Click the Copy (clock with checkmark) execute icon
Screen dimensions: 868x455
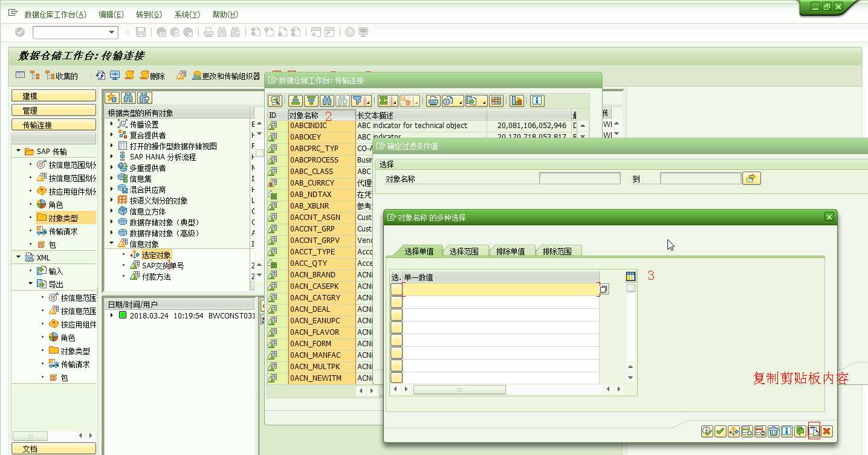707,431
